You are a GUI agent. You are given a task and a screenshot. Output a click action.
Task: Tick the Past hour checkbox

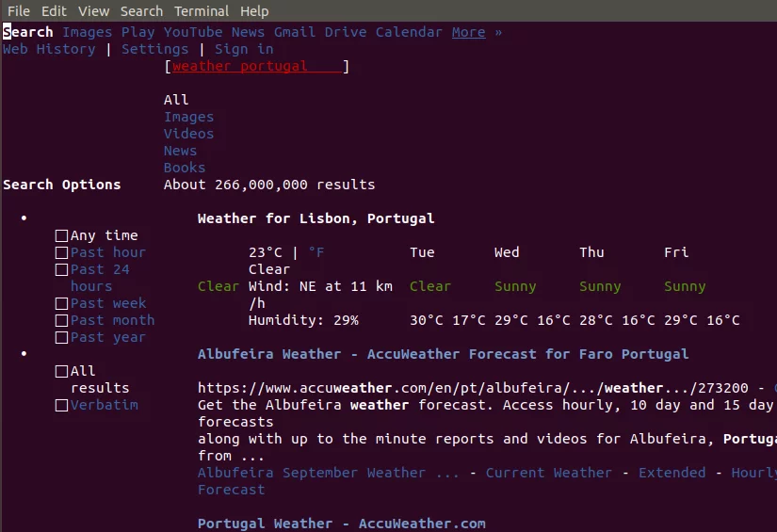coord(61,253)
